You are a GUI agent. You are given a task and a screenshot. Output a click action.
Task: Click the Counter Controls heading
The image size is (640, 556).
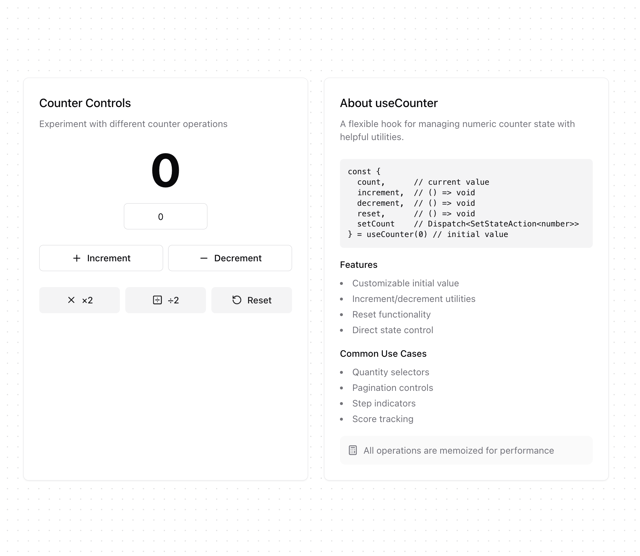pos(85,103)
